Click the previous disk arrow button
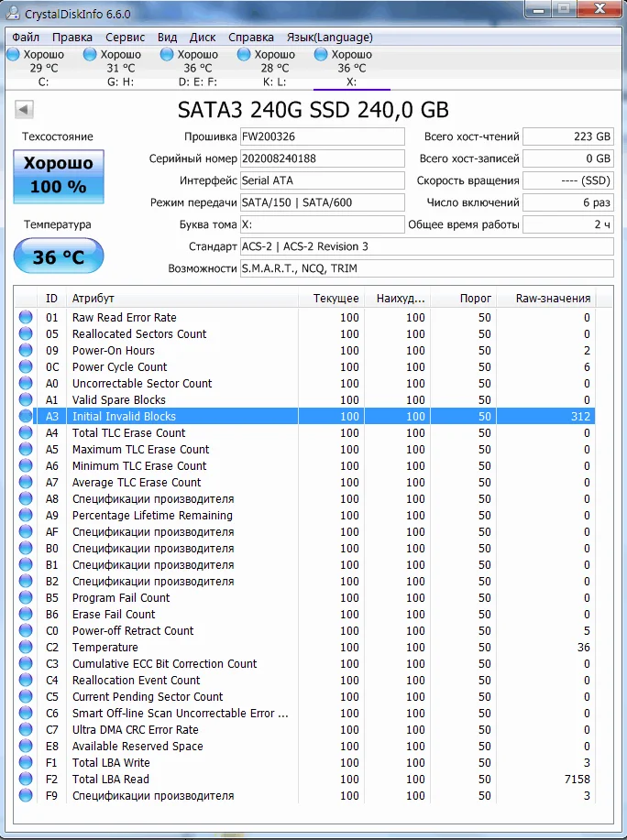 click(24, 109)
